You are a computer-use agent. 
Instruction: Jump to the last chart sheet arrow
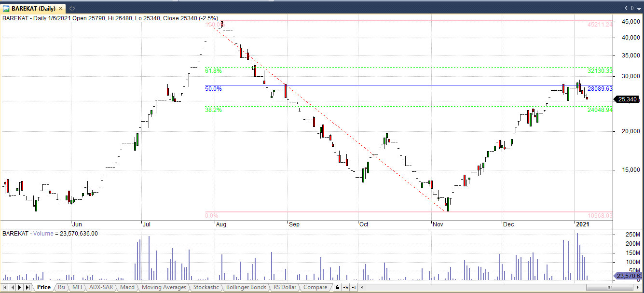point(27,287)
